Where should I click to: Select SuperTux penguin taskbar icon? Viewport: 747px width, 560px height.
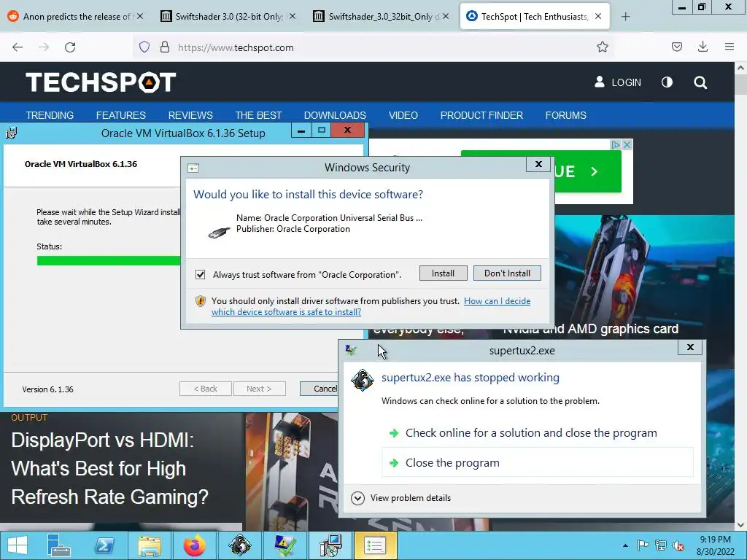239,545
